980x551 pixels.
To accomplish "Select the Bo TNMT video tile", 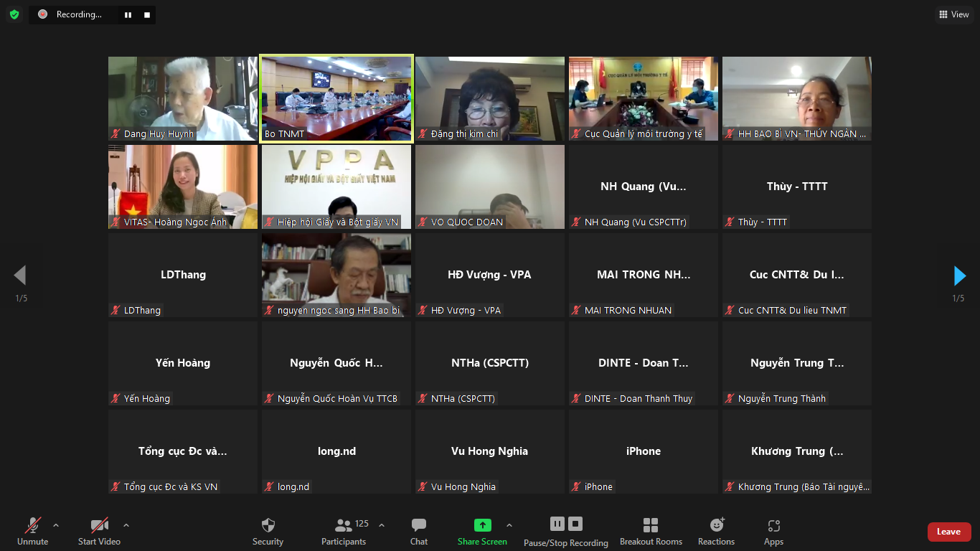I will [336, 98].
